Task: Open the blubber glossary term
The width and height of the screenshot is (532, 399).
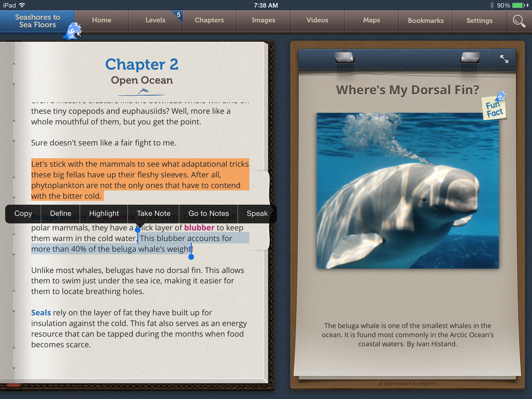Action: pos(199,228)
